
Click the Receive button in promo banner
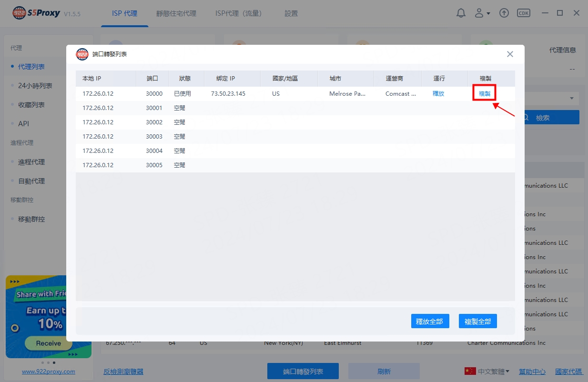48,343
